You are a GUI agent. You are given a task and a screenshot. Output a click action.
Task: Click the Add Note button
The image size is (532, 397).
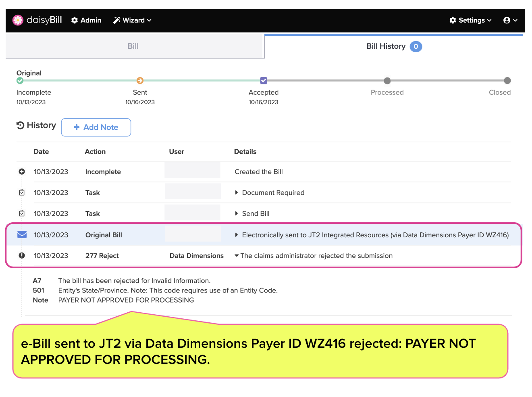pyautogui.click(x=96, y=127)
